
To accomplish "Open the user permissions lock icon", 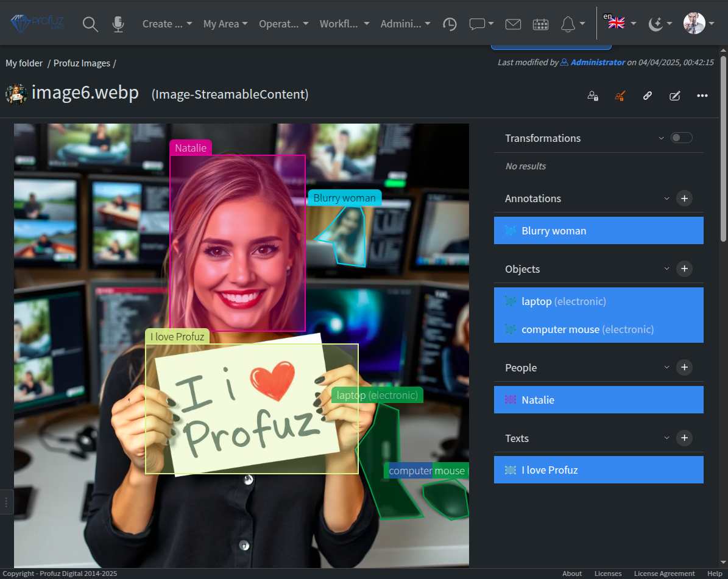I will [x=593, y=96].
